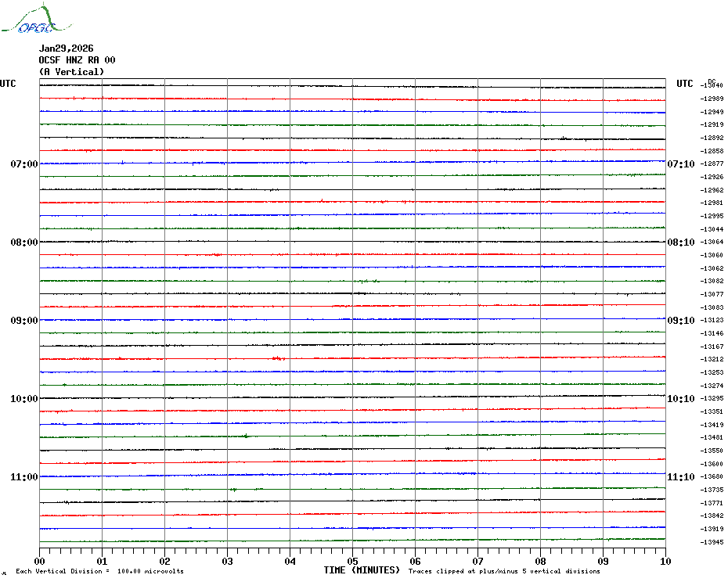Click the DC offset value -12858

(x=712, y=151)
